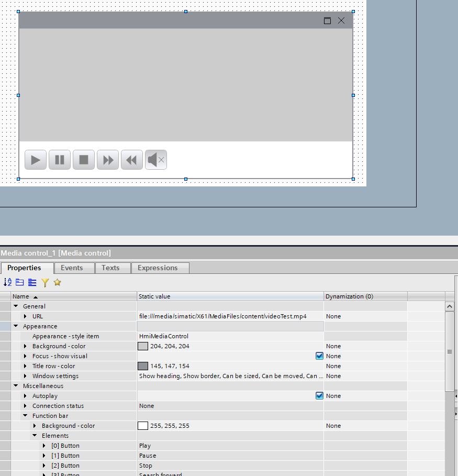Screen dimensions: 458x476
Task: Open the Expressions tab
Action: click(158, 268)
